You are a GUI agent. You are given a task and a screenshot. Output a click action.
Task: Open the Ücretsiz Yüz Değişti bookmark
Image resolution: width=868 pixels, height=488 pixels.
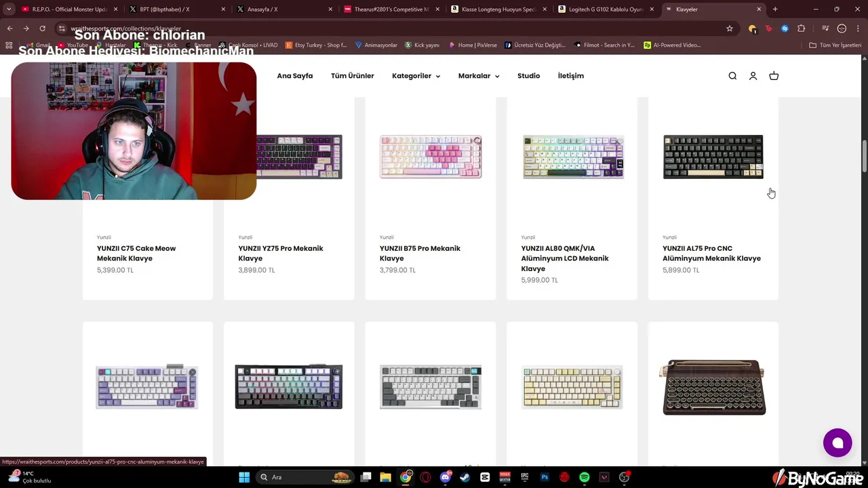(534, 45)
